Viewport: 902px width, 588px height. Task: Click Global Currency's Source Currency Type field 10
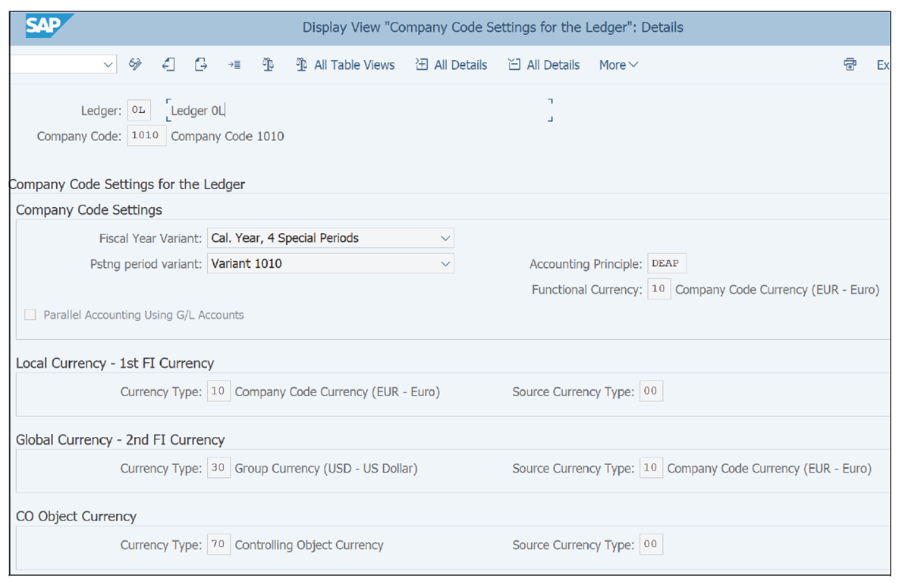(651, 468)
